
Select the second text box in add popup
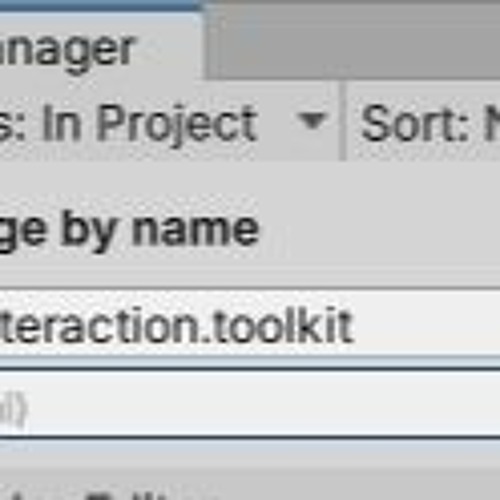[x=250, y=404]
